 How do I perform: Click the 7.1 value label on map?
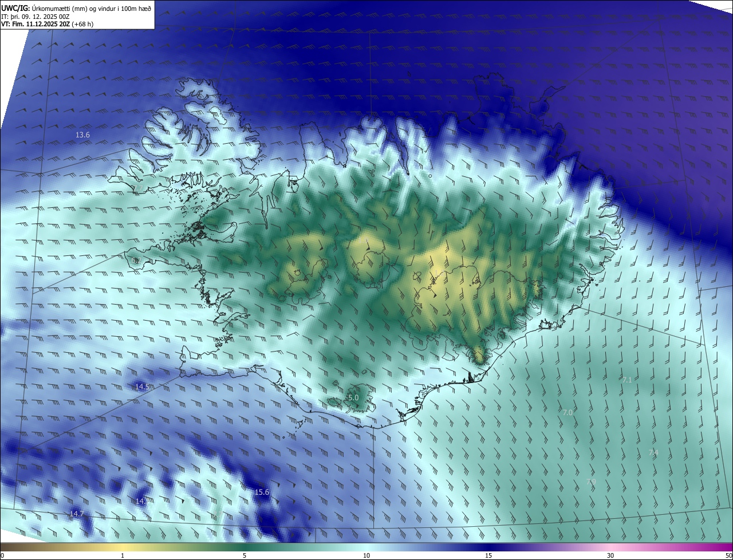pyautogui.click(x=627, y=380)
